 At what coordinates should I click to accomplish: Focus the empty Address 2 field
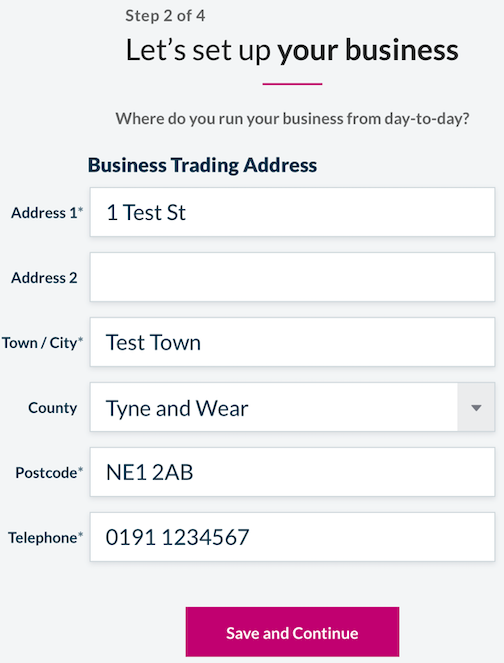292,277
